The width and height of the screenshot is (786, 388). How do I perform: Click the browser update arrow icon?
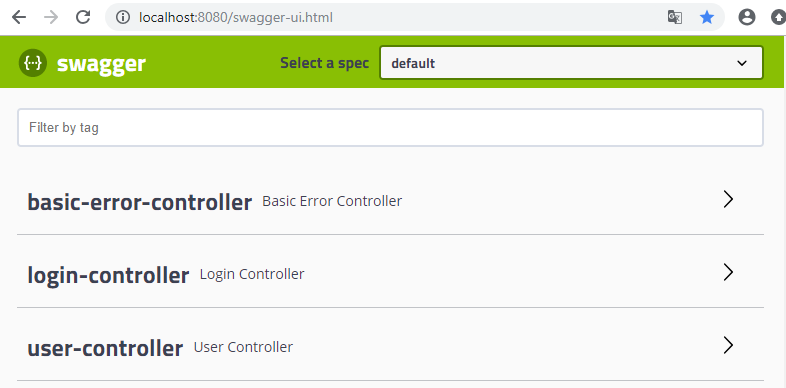(x=779, y=18)
